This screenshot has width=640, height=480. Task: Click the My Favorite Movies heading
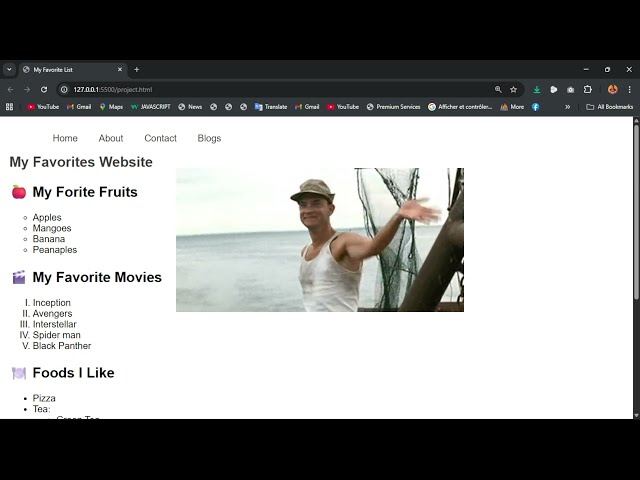(97, 277)
